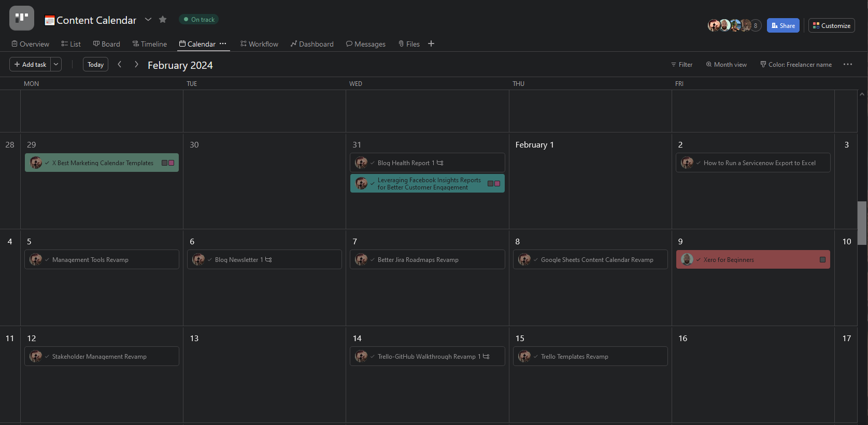Open subtasks icon on Trello-GitHub Walkthrough Revamp

point(486,356)
